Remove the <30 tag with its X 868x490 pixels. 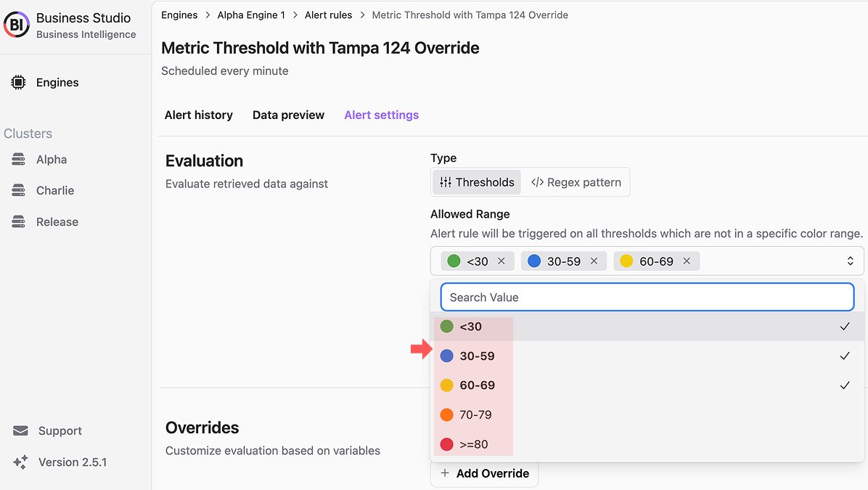tap(501, 261)
